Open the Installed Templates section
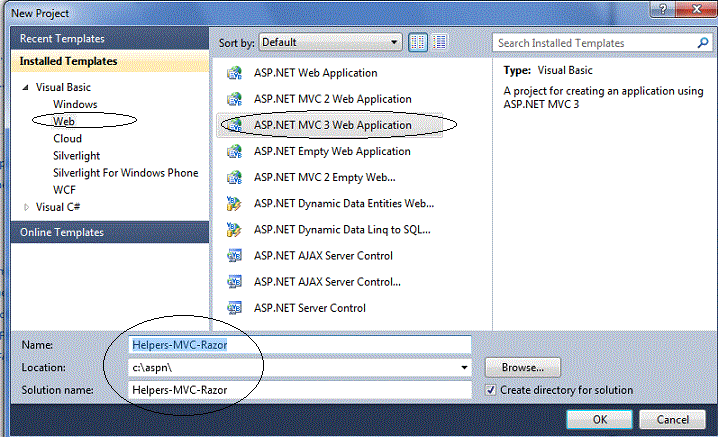Viewport: 718px width, 437px height. point(109,61)
